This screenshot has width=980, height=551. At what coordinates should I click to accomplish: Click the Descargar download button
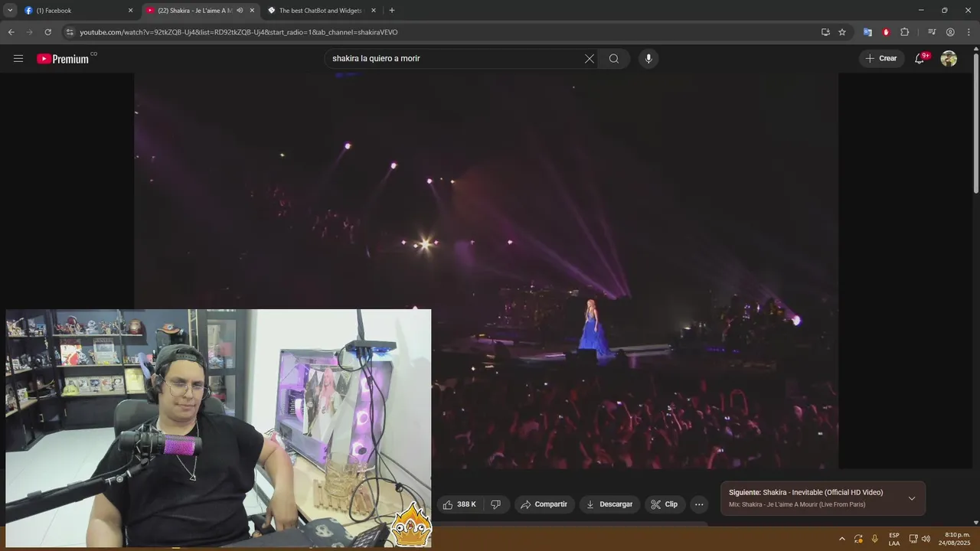coord(609,504)
